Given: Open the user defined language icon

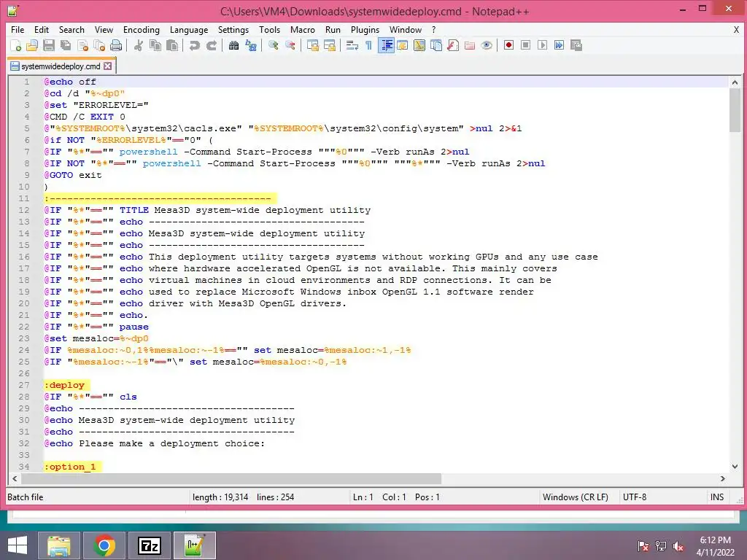Looking at the screenshot, I should [403, 45].
